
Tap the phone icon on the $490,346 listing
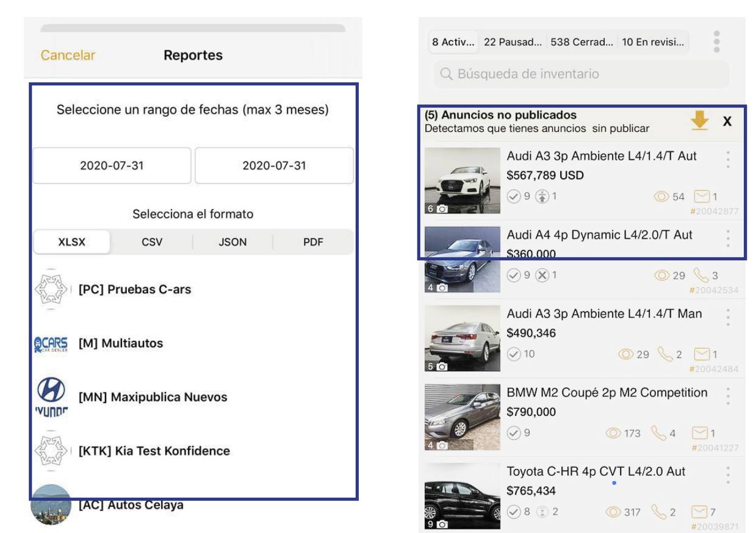point(664,354)
